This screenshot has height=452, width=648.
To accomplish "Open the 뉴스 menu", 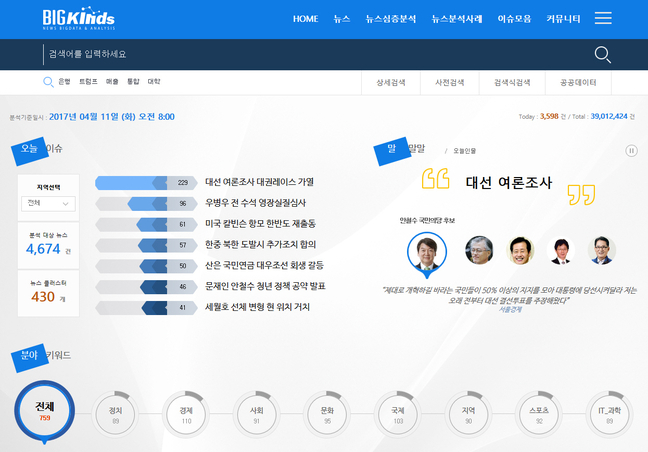I will [342, 19].
